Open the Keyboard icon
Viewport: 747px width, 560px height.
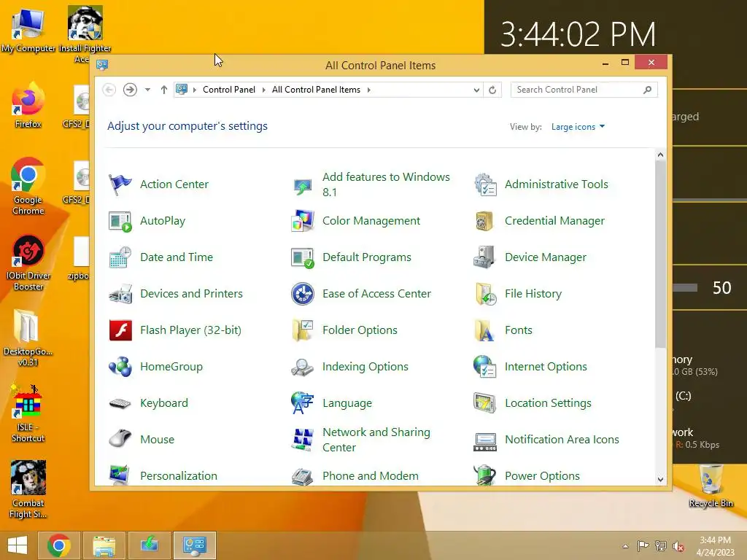(x=120, y=403)
